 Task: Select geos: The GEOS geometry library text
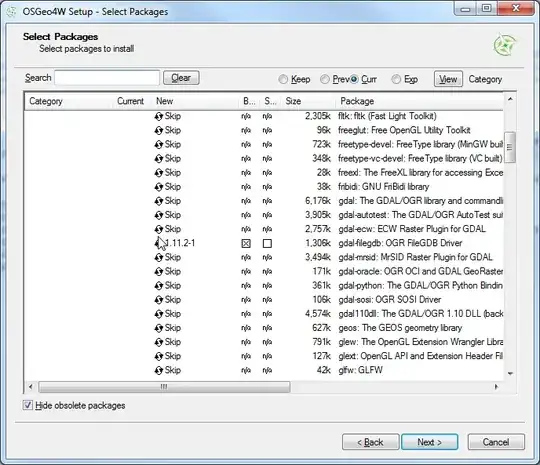[400, 328]
